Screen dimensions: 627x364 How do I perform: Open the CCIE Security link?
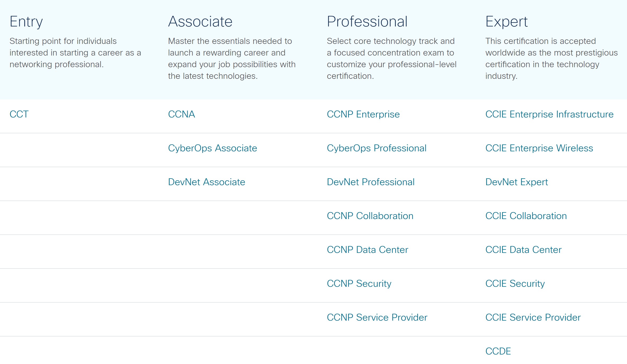pyautogui.click(x=515, y=284)
